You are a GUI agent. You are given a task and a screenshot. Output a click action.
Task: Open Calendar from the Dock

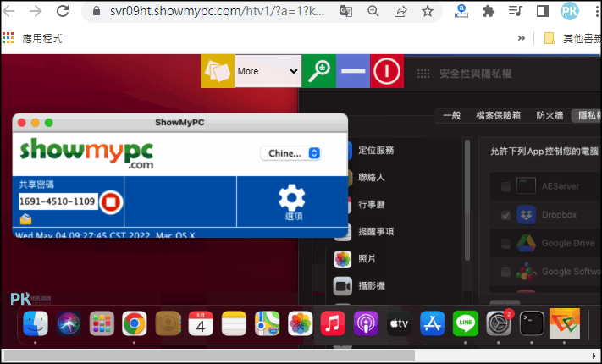pos(201,323)
